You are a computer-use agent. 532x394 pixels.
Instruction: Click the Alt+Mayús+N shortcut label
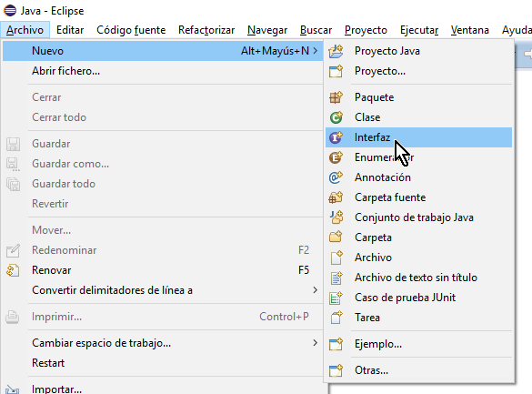click(275, 51)
